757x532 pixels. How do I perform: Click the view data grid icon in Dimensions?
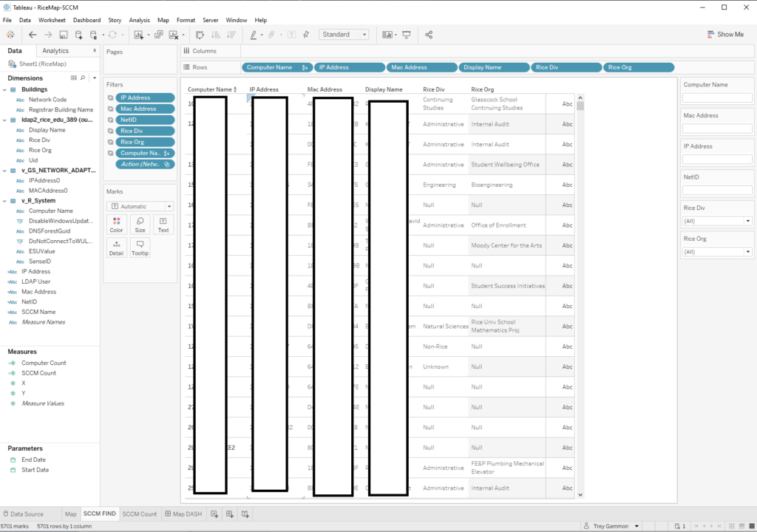pyautogui.click(x=74, y=78)
